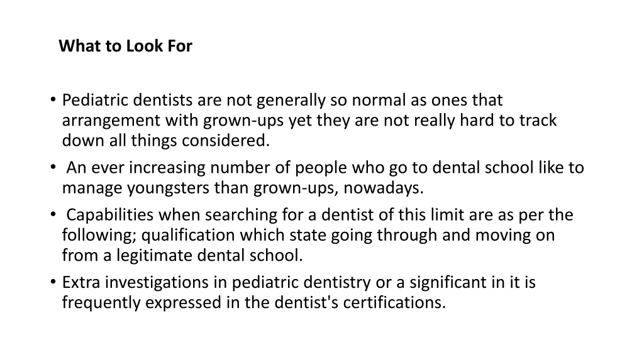The width and height of the screenshot is (644, 362).
Task: Click the phrase "down all things considered."
Action: 166,140
